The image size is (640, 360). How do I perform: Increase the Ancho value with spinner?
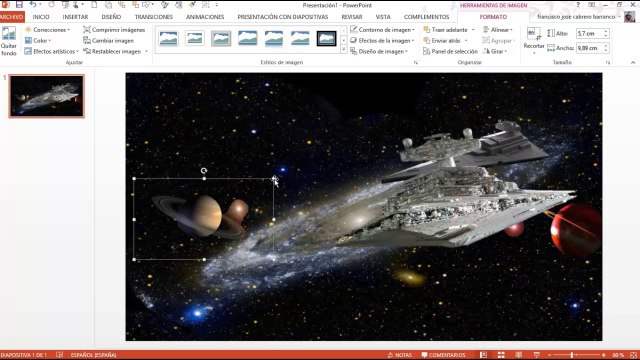(x=606, y=46)
